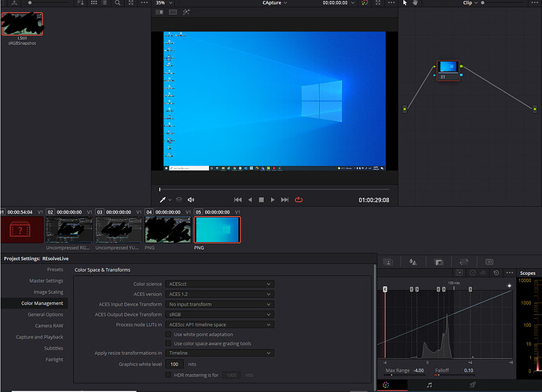The width and height of the screenshot is (542, 392).
Task: Open Apply resize transformations in dropdown
Action: 219,353
